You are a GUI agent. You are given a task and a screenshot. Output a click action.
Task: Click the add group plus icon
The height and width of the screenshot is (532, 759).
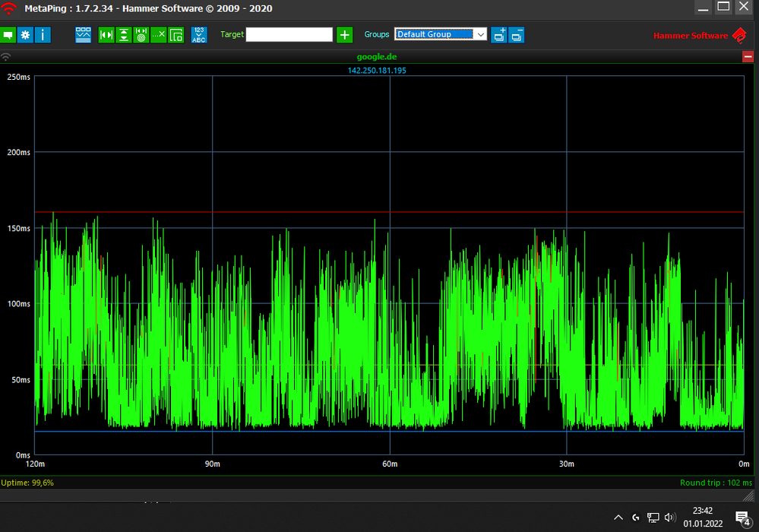pyautogui.click(x=498, y=35)
